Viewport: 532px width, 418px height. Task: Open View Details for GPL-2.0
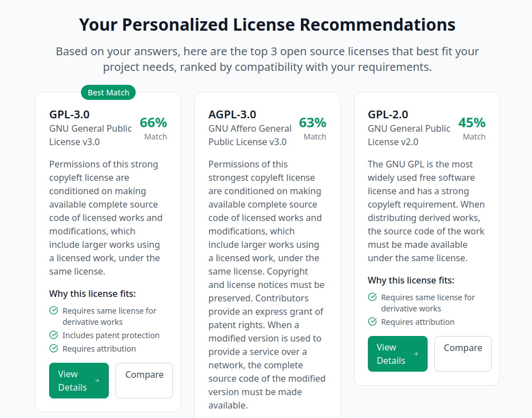tap(397, 354)
